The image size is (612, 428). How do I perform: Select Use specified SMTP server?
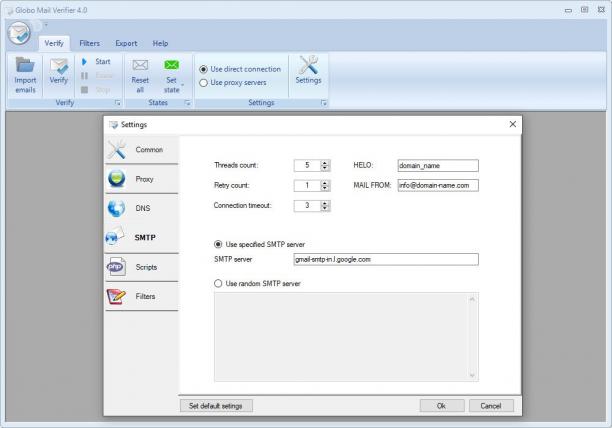(218, 245)
